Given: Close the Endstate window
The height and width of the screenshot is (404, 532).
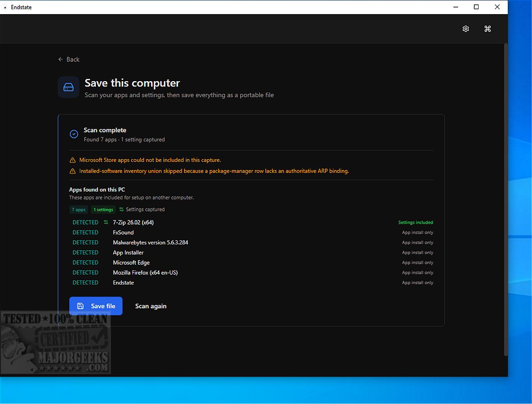Looking at the screenshot, I should [498, 7].
